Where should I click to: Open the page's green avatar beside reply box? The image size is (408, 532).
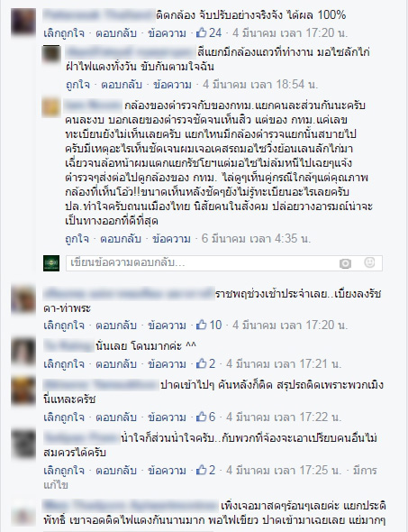point(51,263)
